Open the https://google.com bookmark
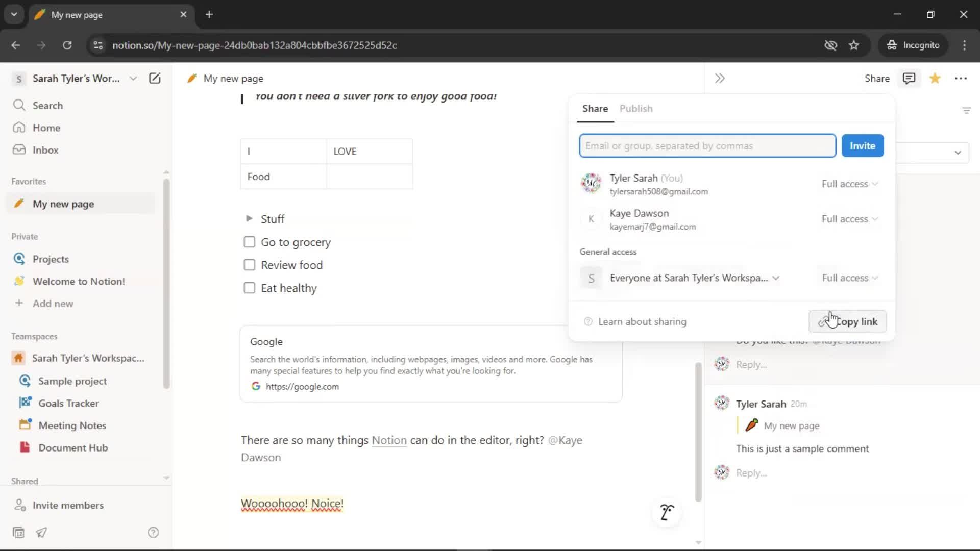The height and width of the screenshot is (551, 980). [302, 387]
